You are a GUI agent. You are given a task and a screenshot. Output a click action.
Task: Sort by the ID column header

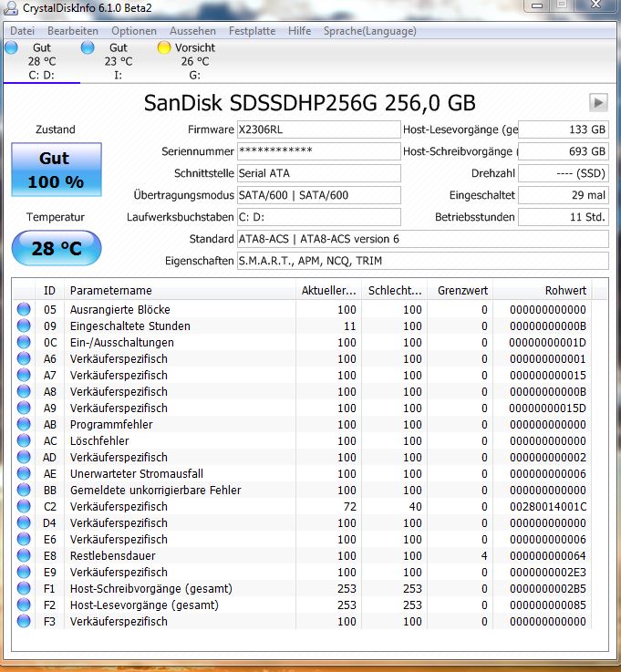click(x=50, y=290)
